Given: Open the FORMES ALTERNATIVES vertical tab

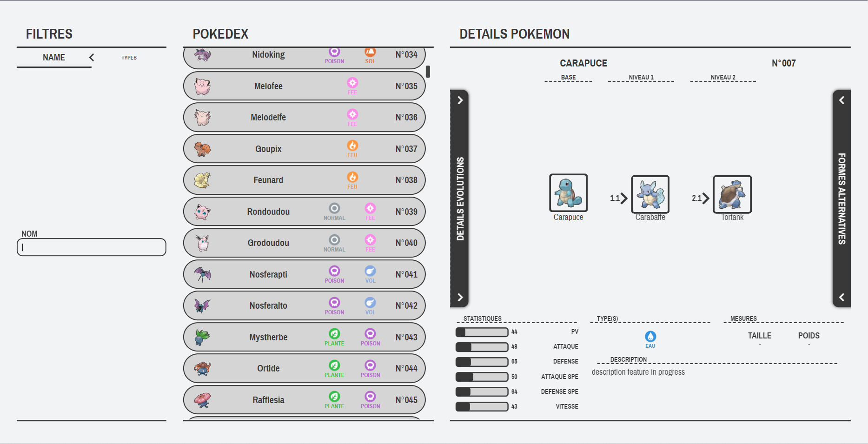Looking at the screenshot, I should (x=841, y=199).
